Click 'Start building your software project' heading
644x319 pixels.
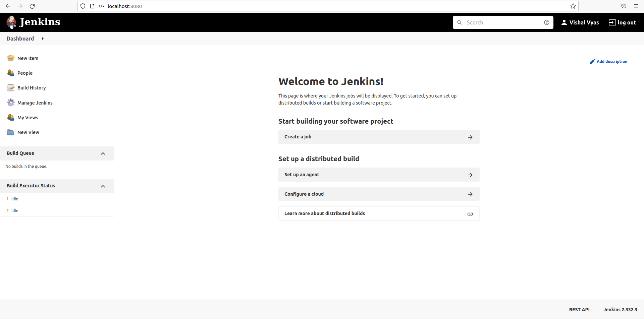(336, 121)
